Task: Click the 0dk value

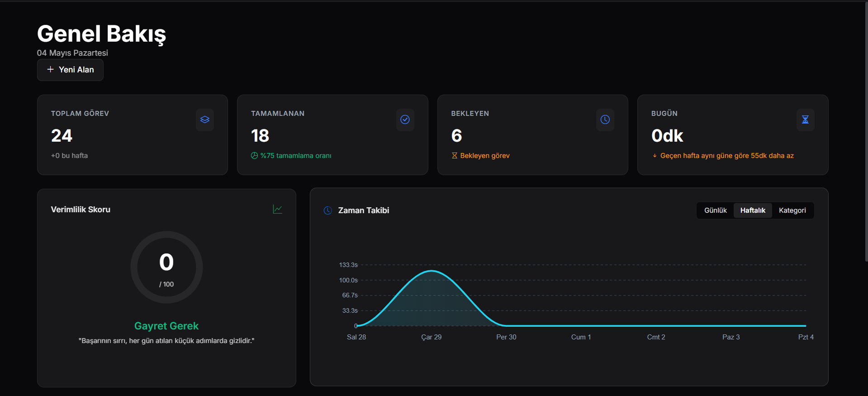Action: tap(667, 136)
